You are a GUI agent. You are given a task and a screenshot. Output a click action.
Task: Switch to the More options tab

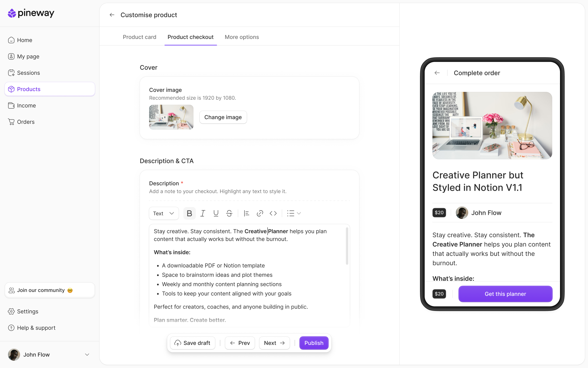click(x=242, y=37)
